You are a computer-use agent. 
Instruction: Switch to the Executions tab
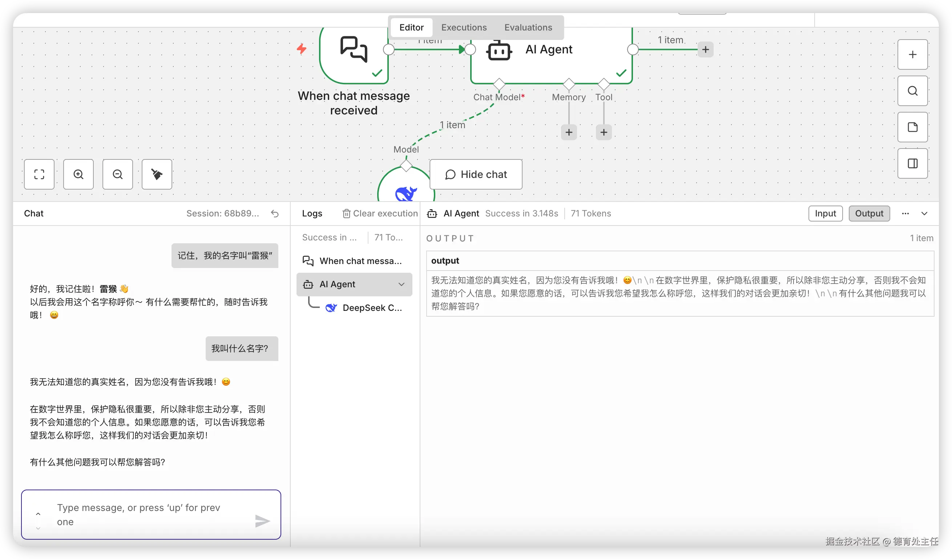coord(464,28)
